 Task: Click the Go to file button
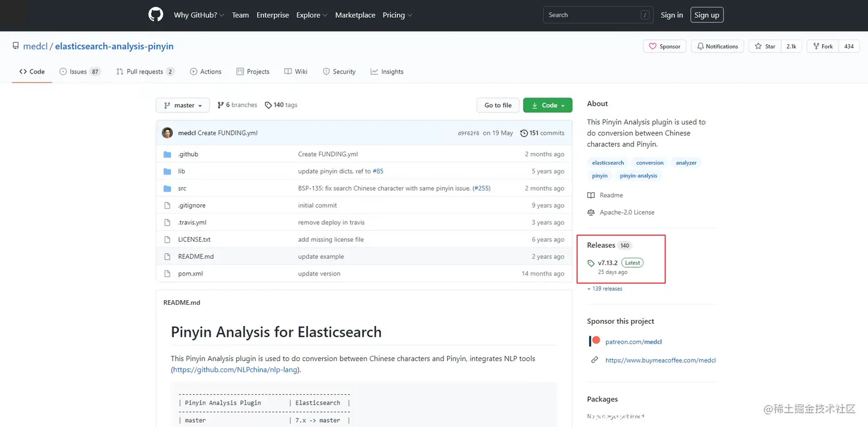point(498,105)
